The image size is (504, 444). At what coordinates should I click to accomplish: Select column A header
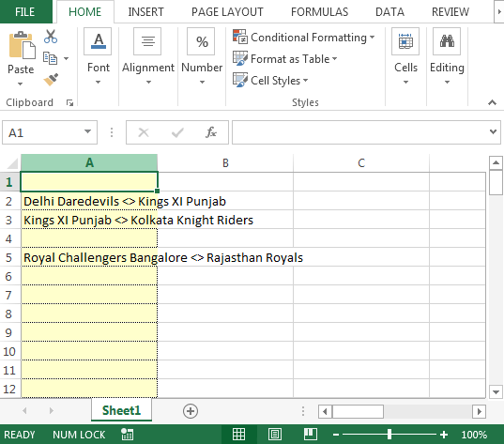pyautogui.click(x=89, y=162)
